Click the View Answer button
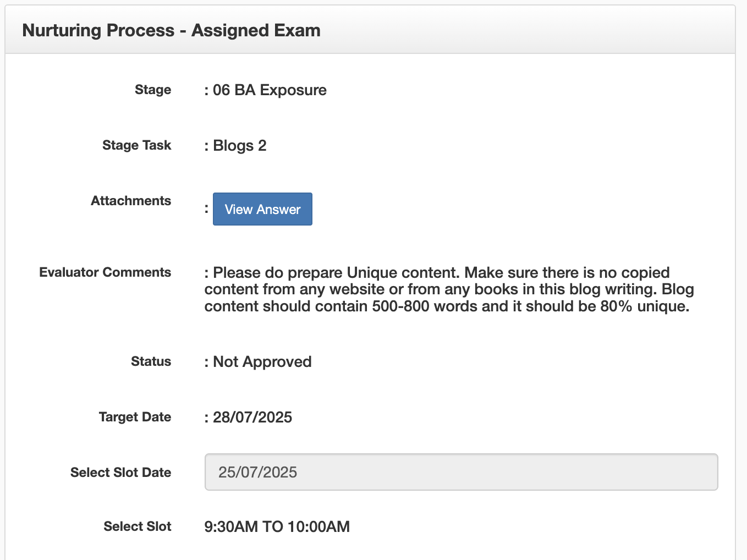This screenshot has height=560, width=747. pyautogui.click(x=262, y=209)
